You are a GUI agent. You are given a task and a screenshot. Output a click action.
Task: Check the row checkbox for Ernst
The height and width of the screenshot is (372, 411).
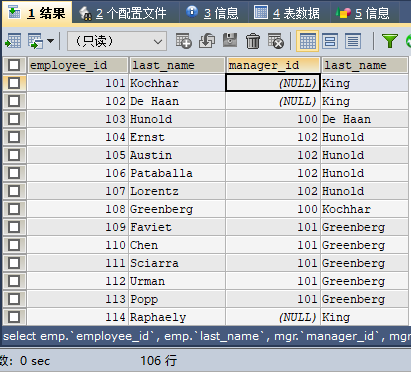point(14,137)
